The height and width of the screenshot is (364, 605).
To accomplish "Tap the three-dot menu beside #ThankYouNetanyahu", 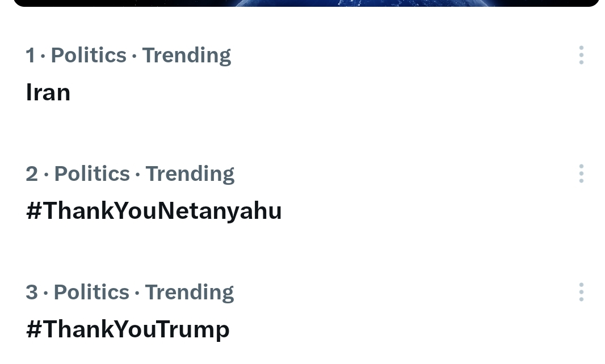I will coord(581,173).
